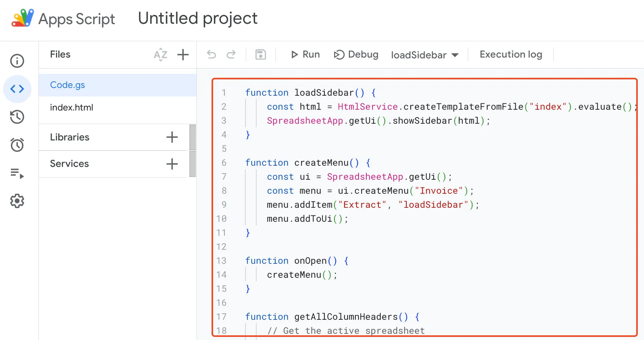Screen dimensions: 644x340
Task: Rename the Untitled project title
Action: 198,19
